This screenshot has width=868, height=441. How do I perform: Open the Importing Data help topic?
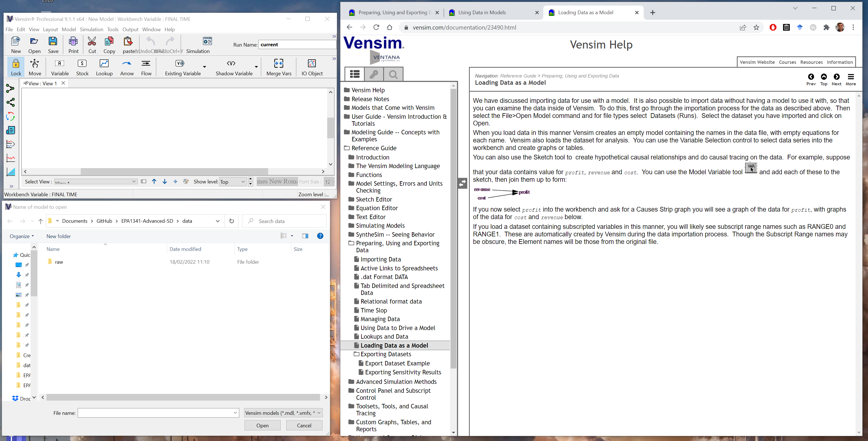click(380, 259)
